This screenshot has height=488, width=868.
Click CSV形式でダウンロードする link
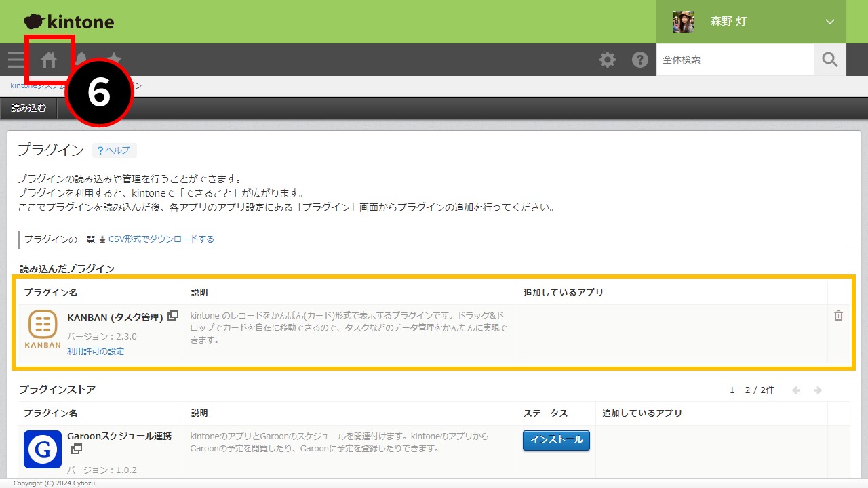(x=161, y=239)
